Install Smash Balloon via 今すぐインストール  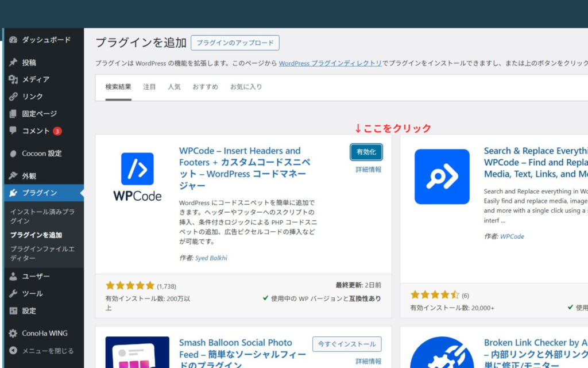point(347,343)
